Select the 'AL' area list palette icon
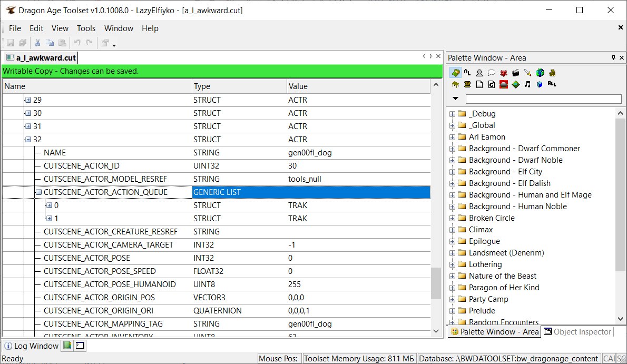The image size is (627, 364). (467, 72)
